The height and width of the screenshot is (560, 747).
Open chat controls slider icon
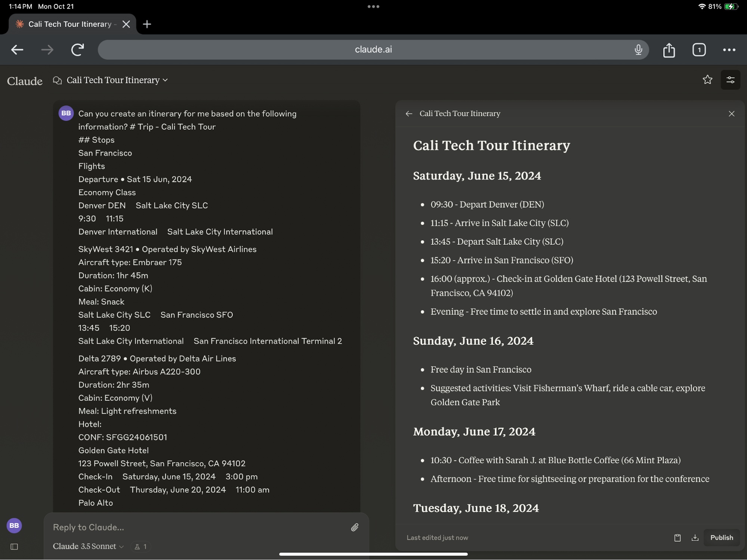tap(730, 80)
